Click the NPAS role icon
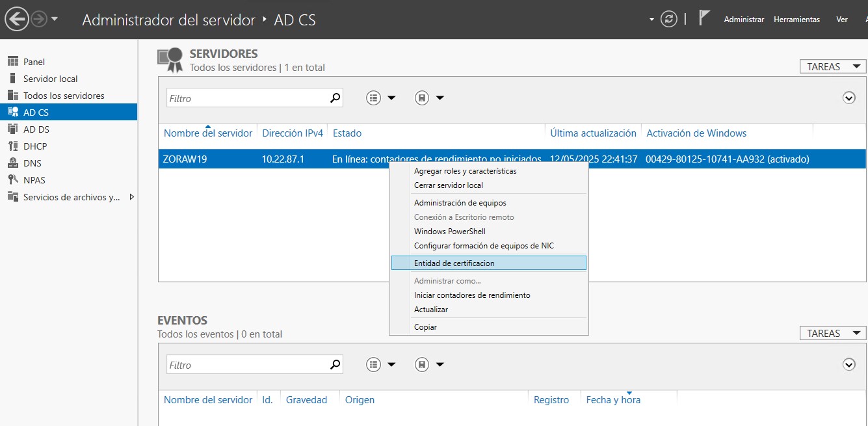The height and width of the screenshot is (426, 868). (12, 180)
